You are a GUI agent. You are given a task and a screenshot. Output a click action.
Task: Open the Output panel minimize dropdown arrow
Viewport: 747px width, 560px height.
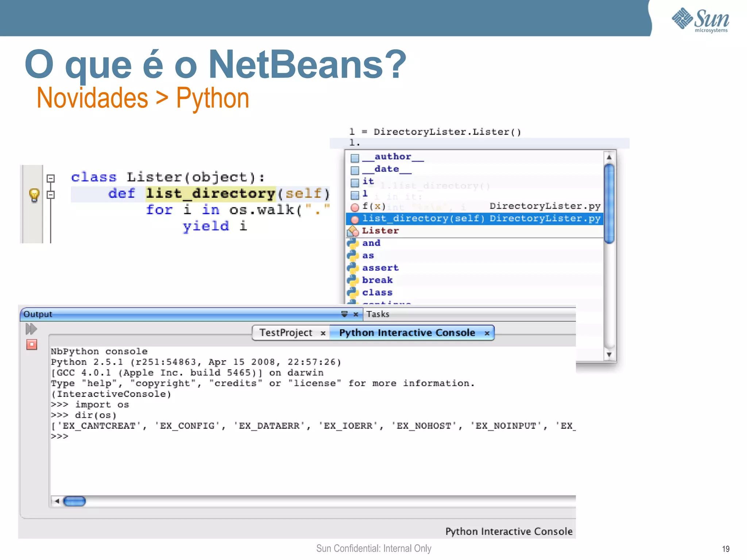point(344,314)
